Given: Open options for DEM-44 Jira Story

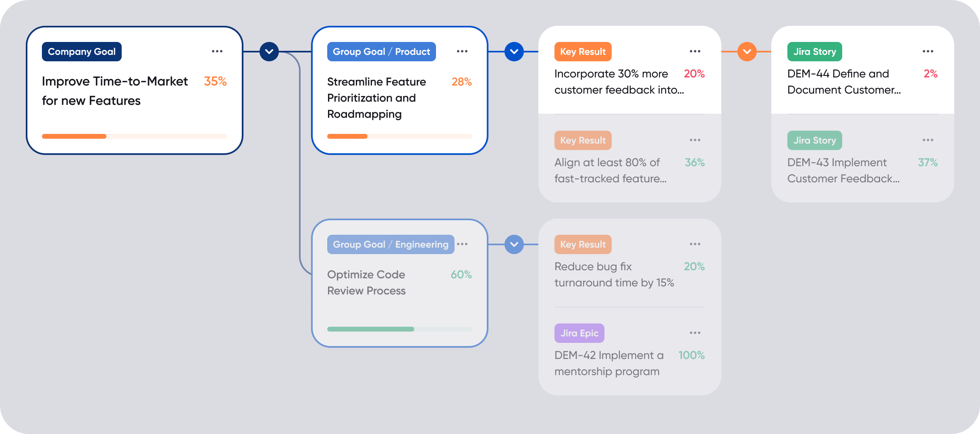Looking at the screenshot, I should pos(928,51).
